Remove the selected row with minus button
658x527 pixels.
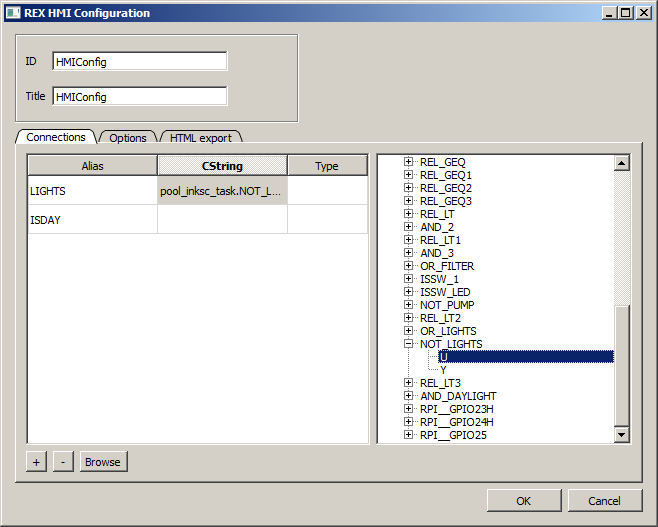click(63, 462)
